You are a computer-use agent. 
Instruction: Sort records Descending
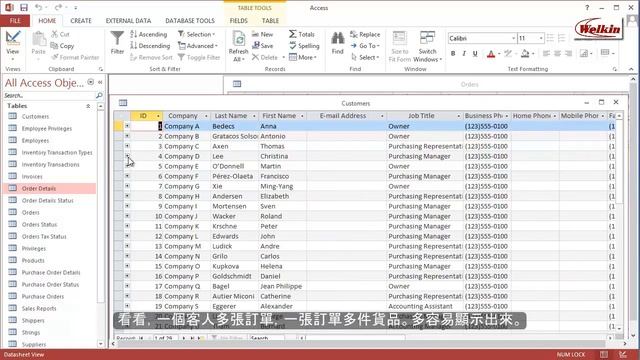(150, 46)
